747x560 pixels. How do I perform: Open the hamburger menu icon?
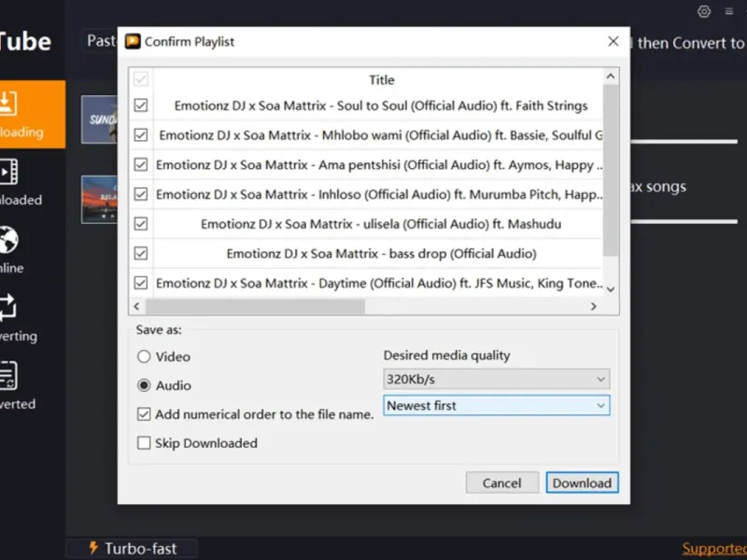tap(729, 12)
